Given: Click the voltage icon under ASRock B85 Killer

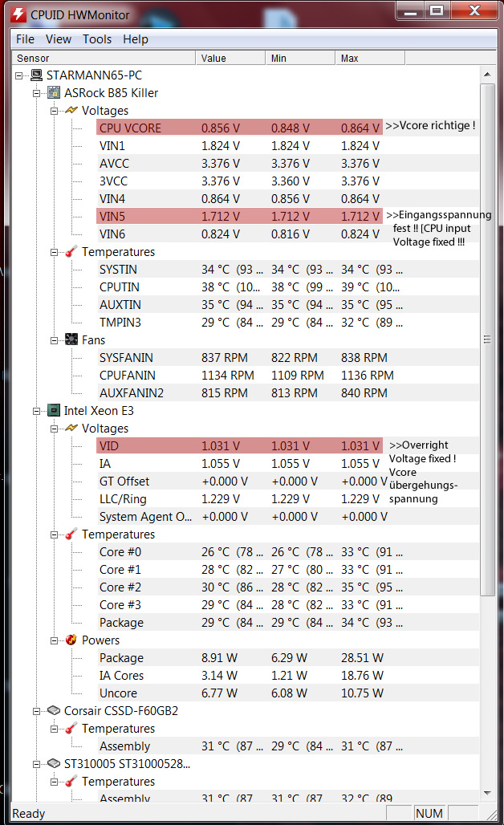Looking at the screenshot, I should (71, 111).
